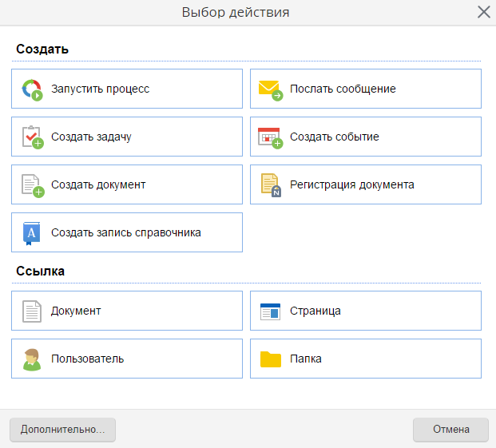Click the Создать документ page icon

coord(33,185)
